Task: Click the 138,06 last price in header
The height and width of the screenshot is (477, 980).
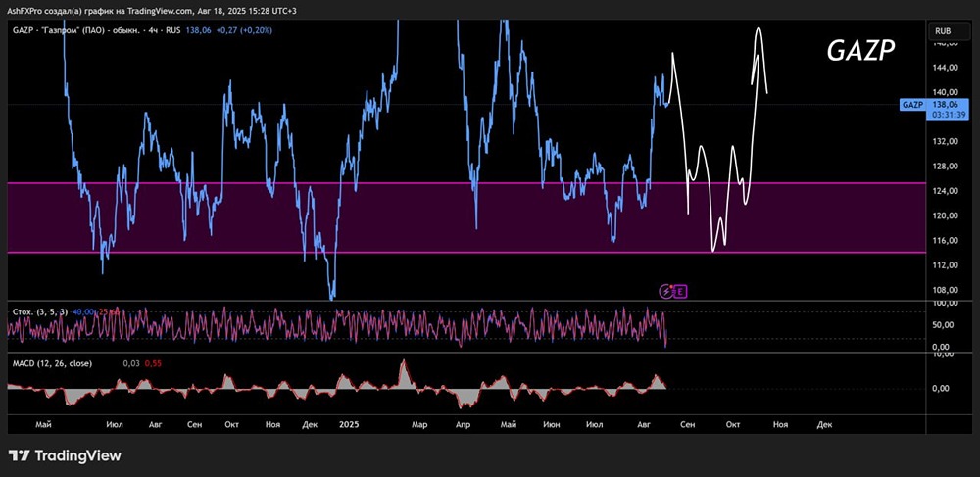Action: 198,30
